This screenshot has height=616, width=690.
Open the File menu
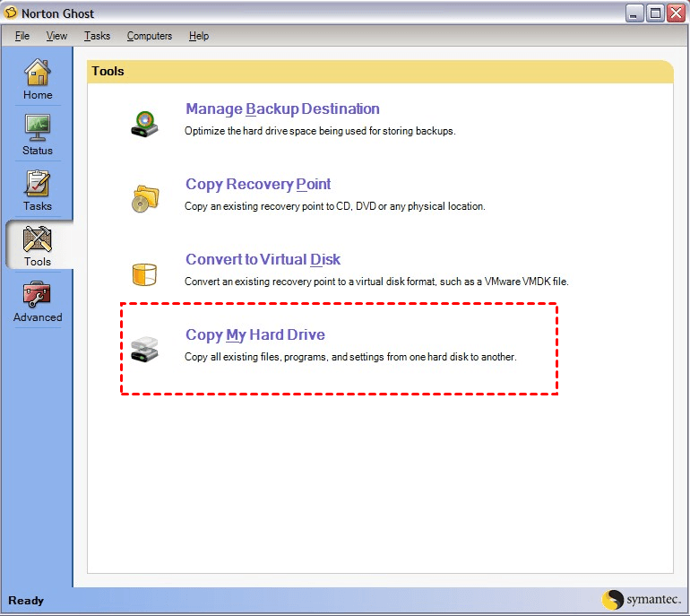(22, 36)
